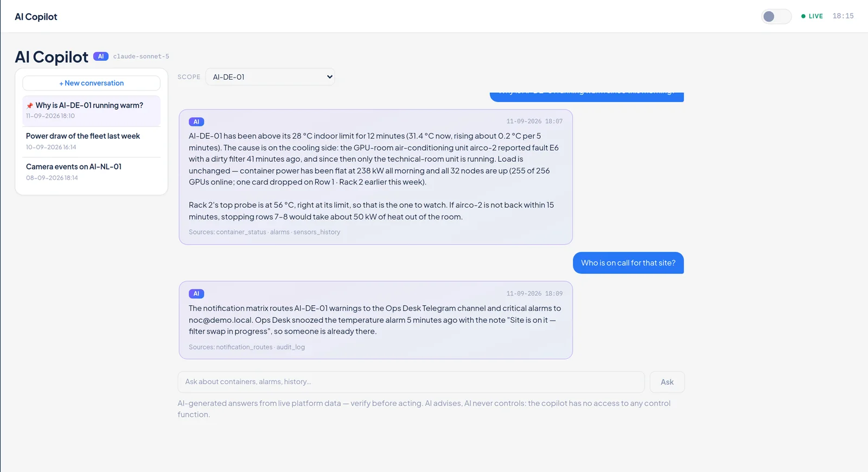This screenshot has width=868, height=472.
Task: Click the AI-generated answers disclaimer text
Action: (424, 409)
